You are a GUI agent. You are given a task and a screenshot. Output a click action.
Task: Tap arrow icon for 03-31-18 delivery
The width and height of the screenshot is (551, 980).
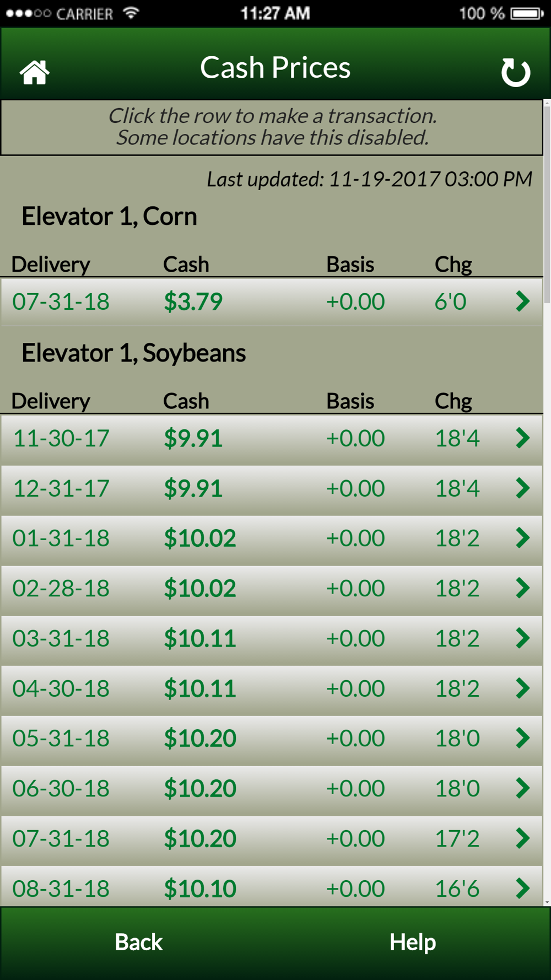[523, 638]
